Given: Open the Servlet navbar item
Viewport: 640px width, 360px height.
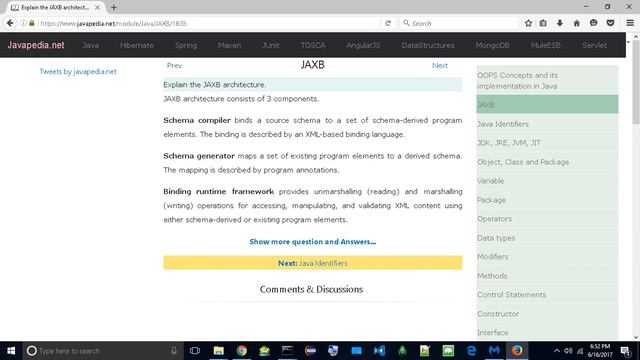Looking at the screenshot, I should pos(594,45).
